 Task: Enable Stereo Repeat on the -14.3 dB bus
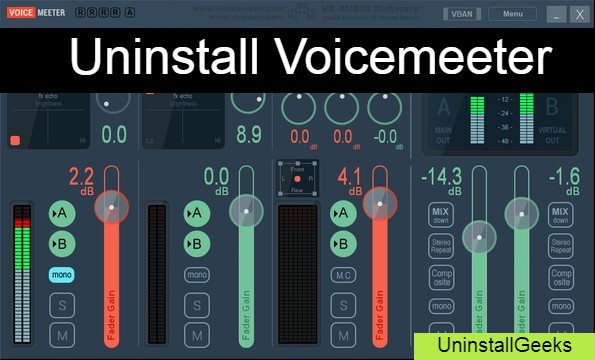tap(441, 246)
